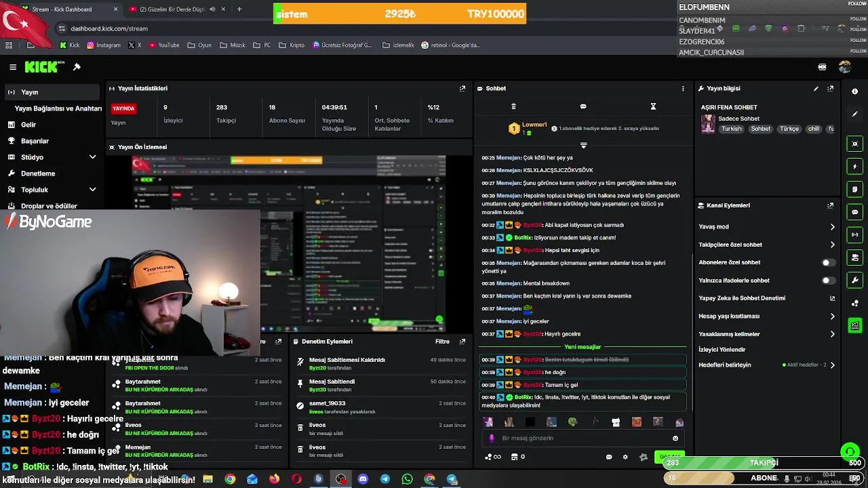This screenshot has width=868, height=488.
Task: Toggle the document widget icon in the right sidebar
Action: point(854,189)
